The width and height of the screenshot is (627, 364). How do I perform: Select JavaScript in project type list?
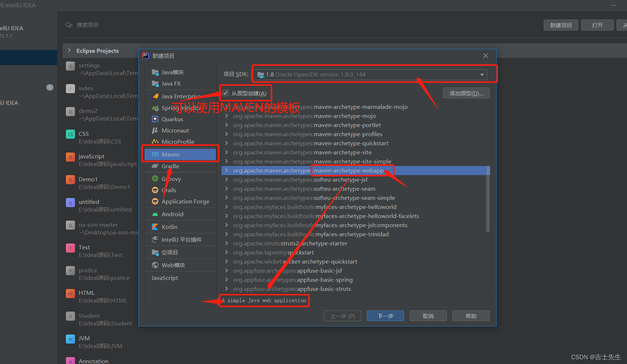pos(180,278)
